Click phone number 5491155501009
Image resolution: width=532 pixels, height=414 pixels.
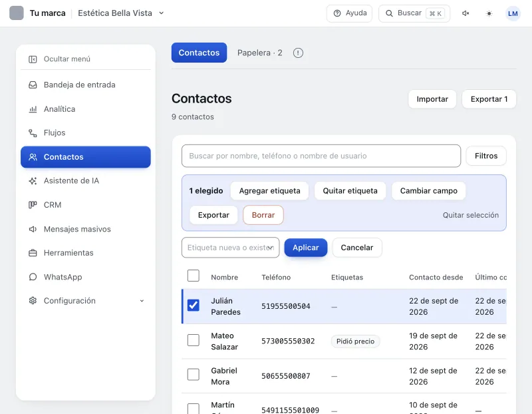point(290,410)
